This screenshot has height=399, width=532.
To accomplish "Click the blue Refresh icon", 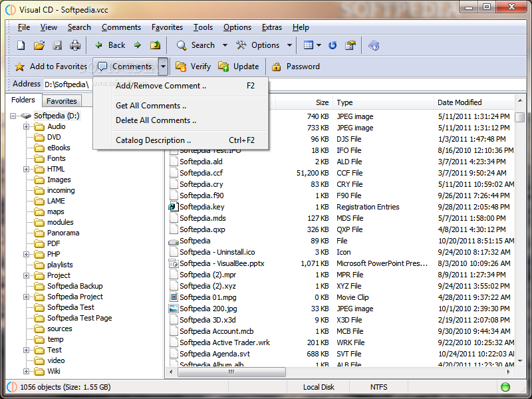I will (332, 45).
